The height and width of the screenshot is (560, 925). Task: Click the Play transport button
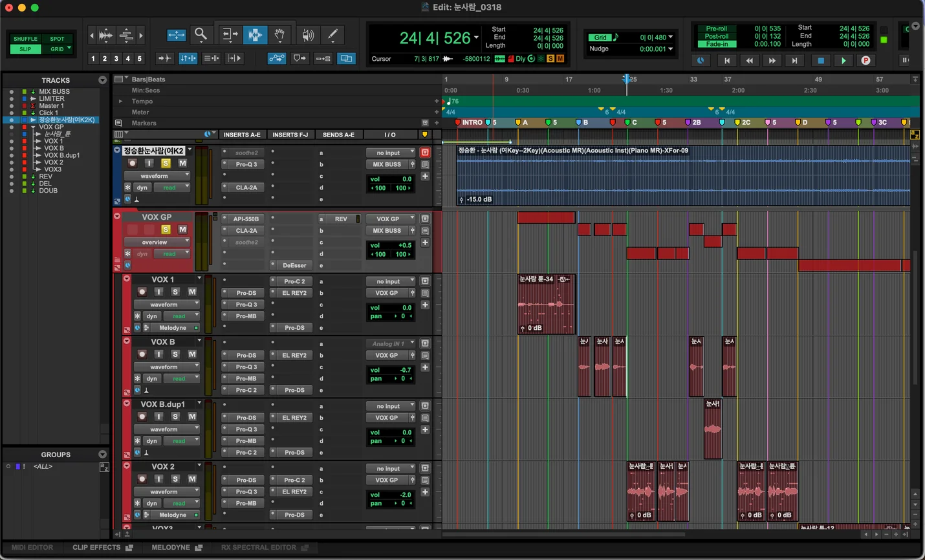point(843,60)
